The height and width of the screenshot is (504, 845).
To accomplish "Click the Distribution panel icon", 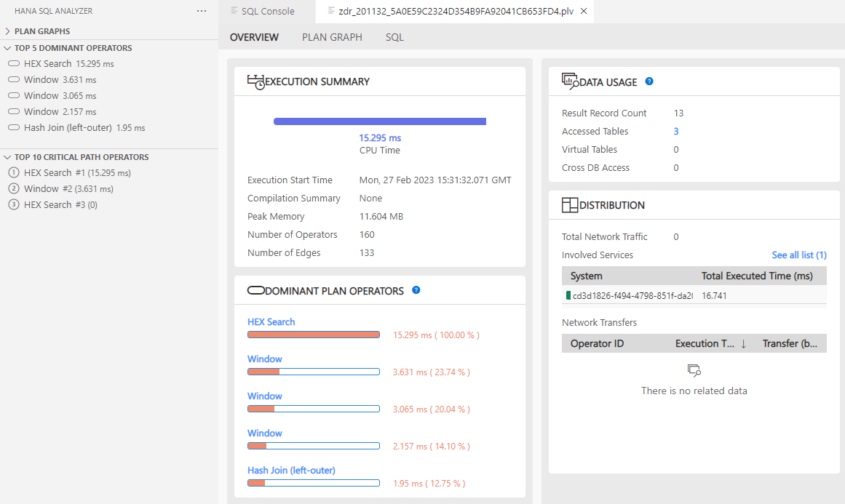I will click(x=569, y=204).
